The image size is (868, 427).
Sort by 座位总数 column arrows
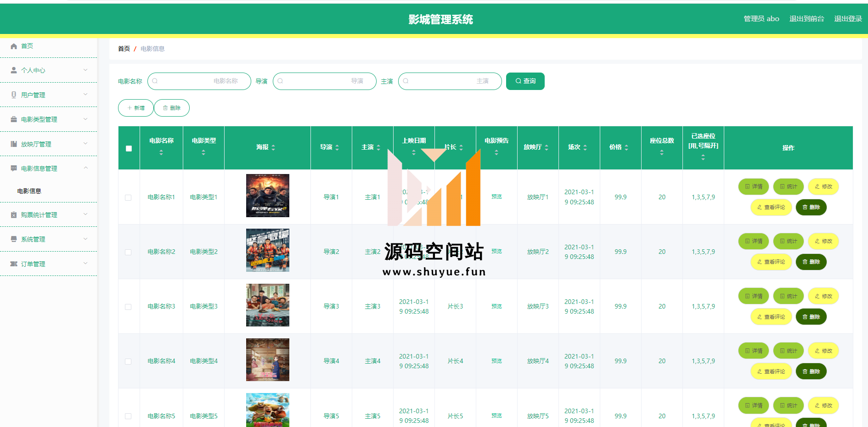click(662, 152)
